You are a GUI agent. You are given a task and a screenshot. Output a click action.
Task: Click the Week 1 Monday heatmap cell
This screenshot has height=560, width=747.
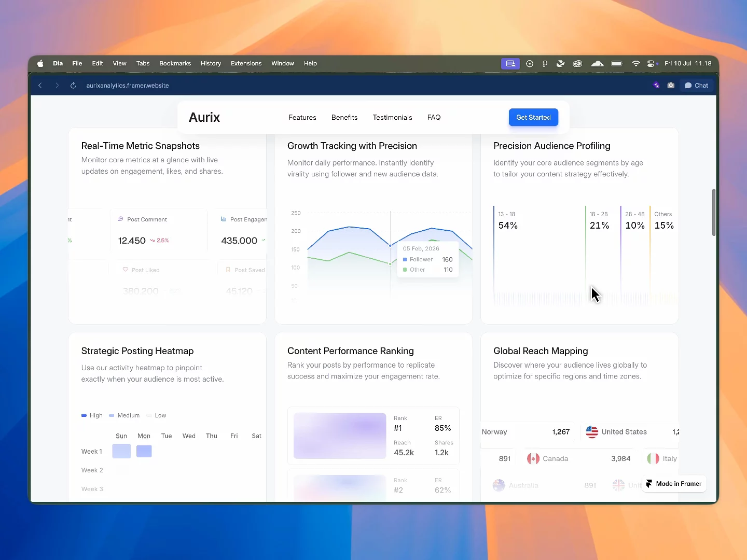[x=144, y=451]
